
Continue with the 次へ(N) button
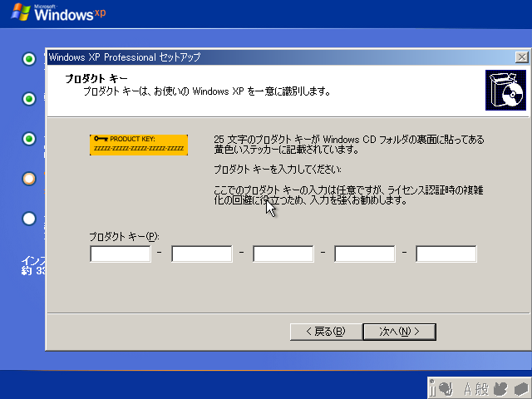[399, 332]
